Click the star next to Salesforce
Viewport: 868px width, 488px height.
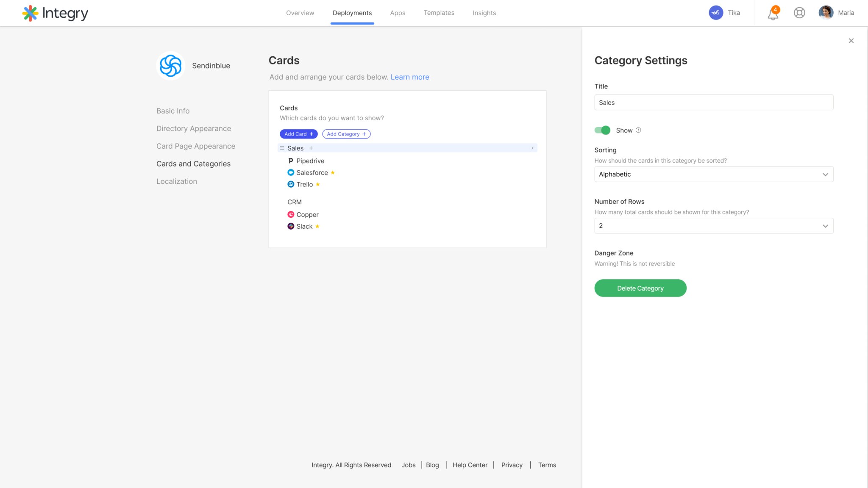pos(333,172)
